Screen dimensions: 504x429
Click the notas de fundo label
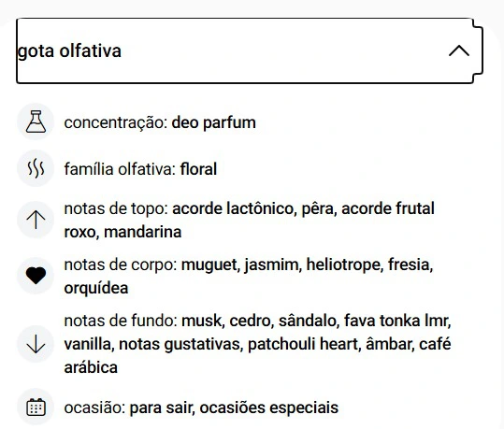coord(121,321)
